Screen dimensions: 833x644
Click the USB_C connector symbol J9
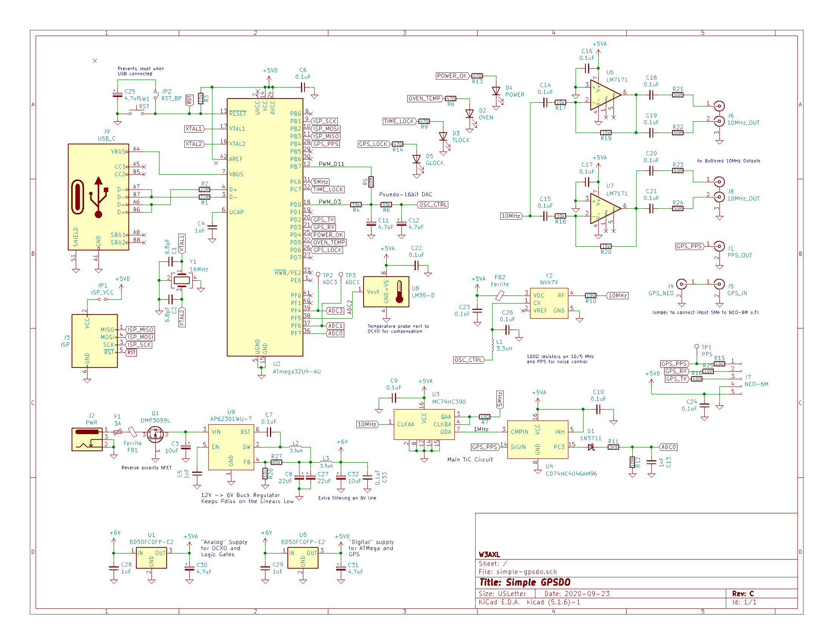pyautogui.click(x=98, y=197)
